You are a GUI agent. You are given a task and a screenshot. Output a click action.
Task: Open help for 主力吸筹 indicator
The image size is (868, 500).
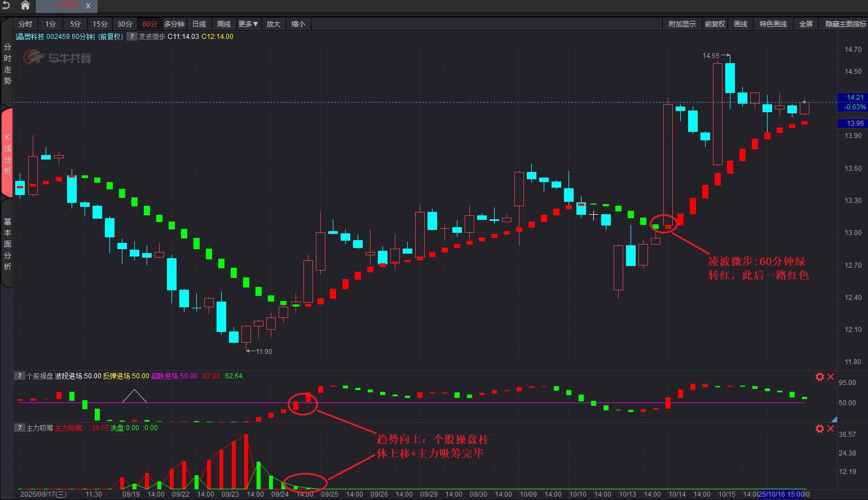(x=20, y=428)
